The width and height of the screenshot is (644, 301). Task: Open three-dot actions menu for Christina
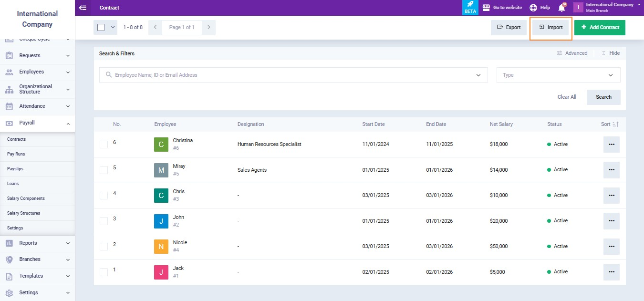(x=611, y=145)
